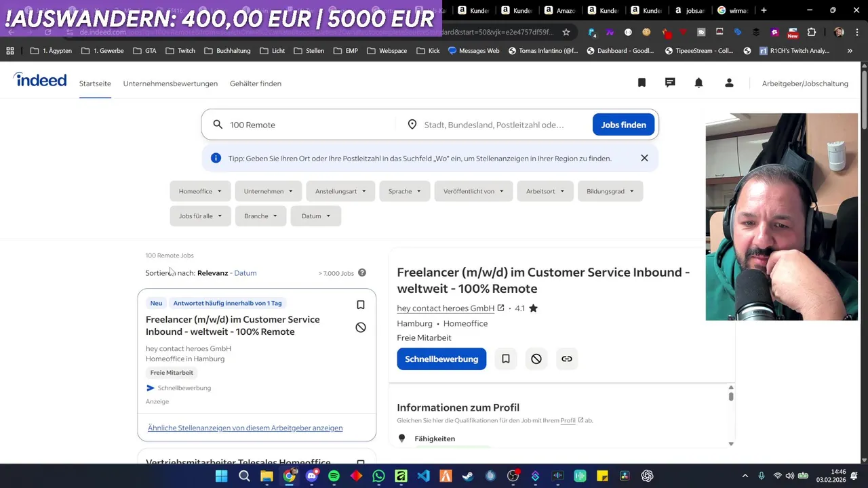Screen dimensions: 868x488
Task: Open Steam from the taskbar
Action: click(x=468, y=476)
